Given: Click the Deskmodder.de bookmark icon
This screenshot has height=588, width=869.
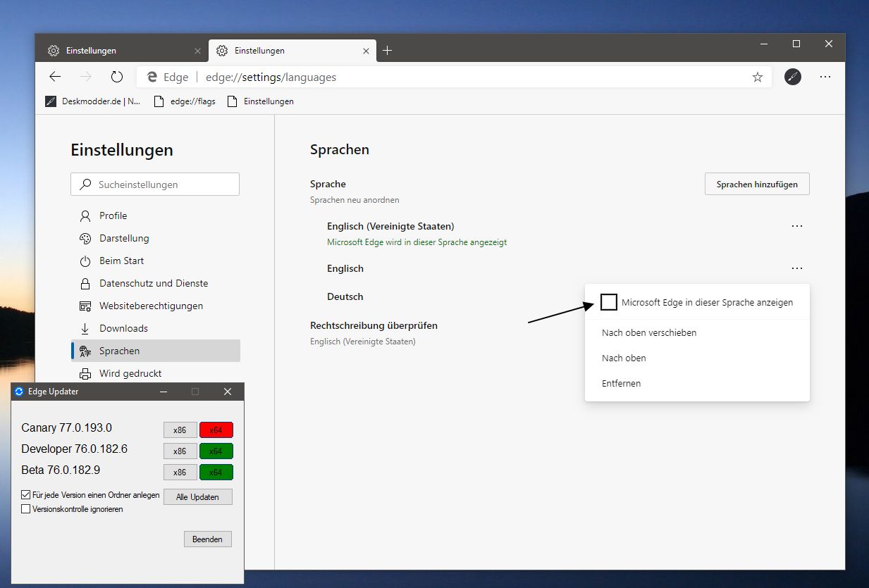Looking at the screenshot, I should (x=51, y=101).
